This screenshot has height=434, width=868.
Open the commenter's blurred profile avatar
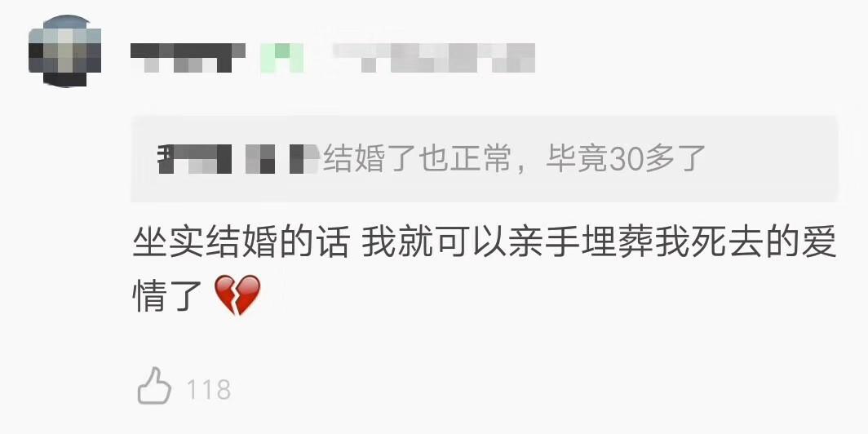64,51
